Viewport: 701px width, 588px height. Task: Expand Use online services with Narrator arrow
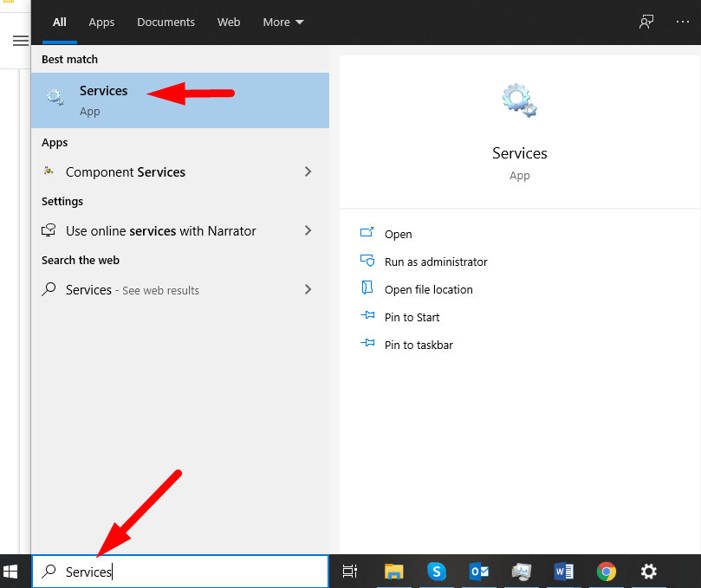click(x=308, y=231)
